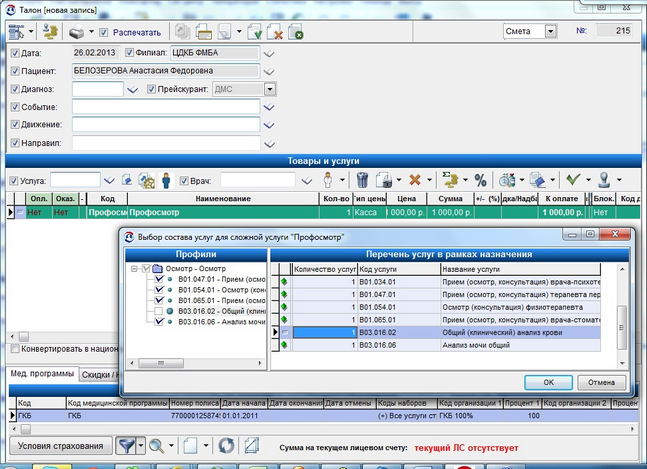Click the clock and bottle icon in services toolbar
The height and width of the screenshot is (469, 647).
coord(507,180)
